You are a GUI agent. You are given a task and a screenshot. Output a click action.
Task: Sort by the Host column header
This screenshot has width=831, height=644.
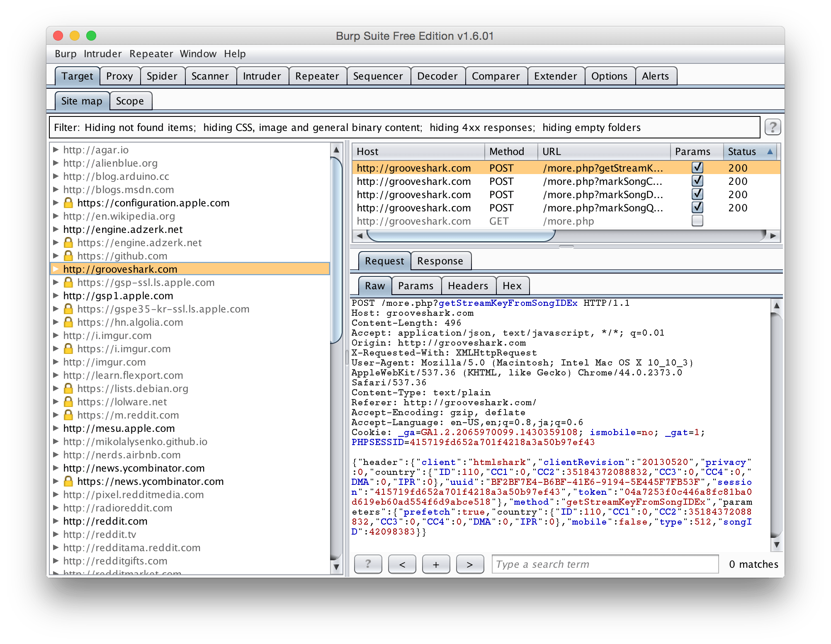click(418, 151)
